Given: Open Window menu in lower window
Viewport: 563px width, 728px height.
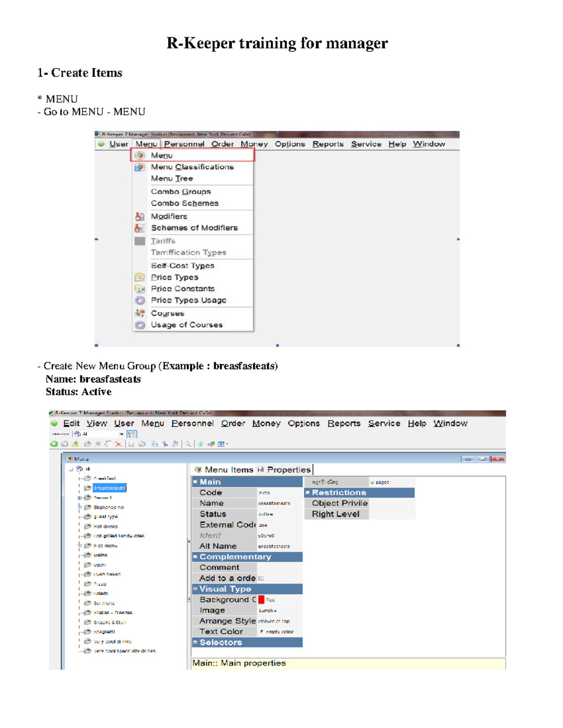Looking at the screenshot, I should [x=450, y=423].
